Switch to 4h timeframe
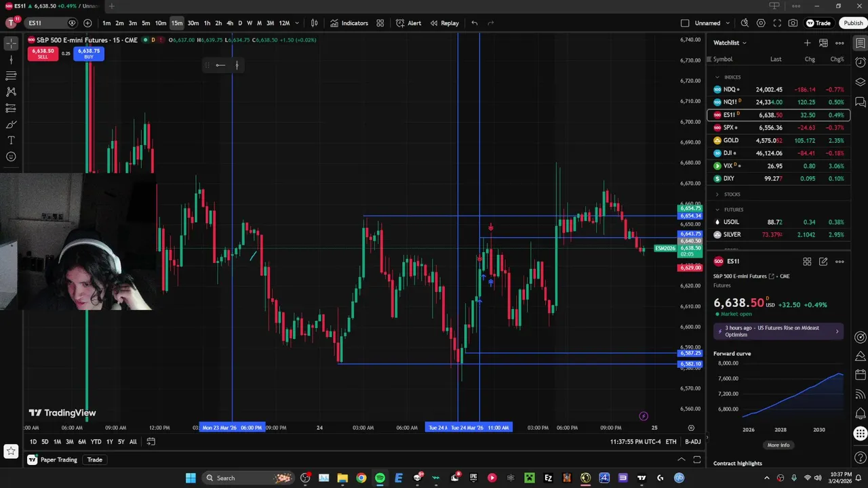The image size is (868, 488). [x=230, y=23]
